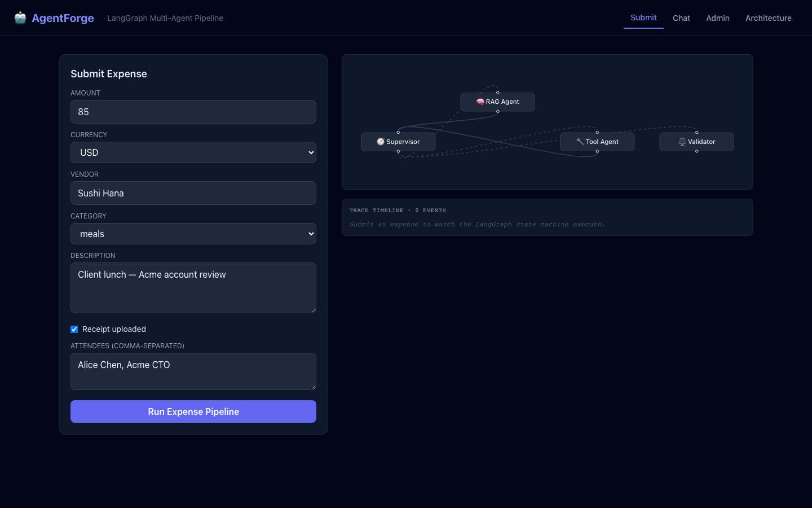This screenshot has width=812, height=508.
Task: Click the RAG Agent brain icon
Action: 480,102
